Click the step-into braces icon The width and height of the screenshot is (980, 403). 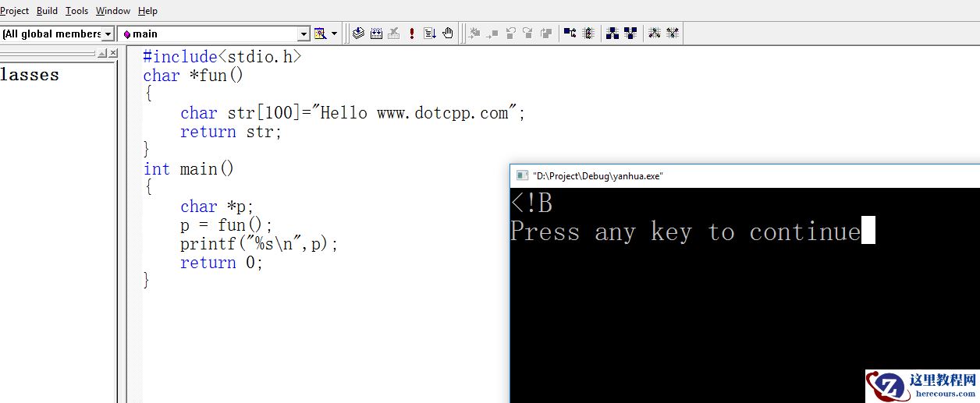tap(588, 34)
